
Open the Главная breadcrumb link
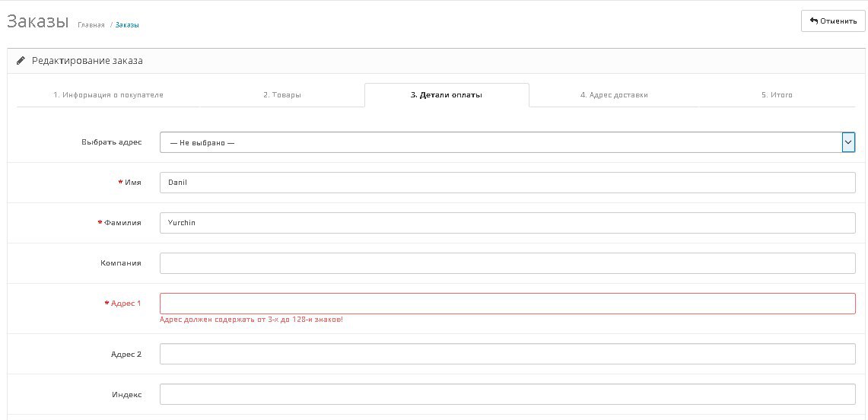tap(91, 25)
